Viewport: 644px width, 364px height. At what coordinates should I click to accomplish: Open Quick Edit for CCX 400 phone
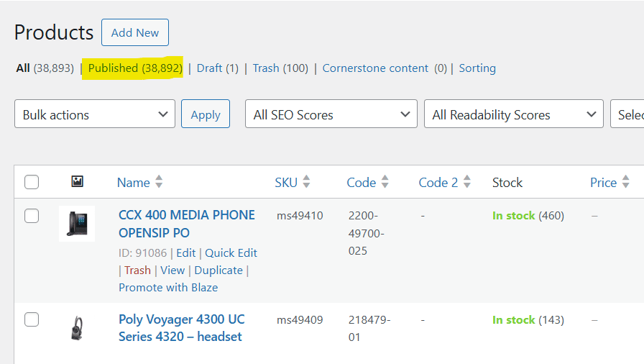point(231,253)
